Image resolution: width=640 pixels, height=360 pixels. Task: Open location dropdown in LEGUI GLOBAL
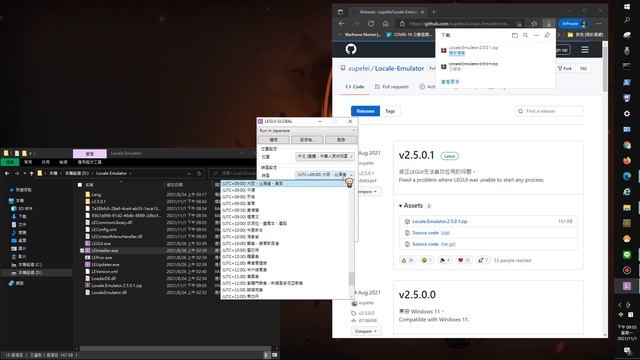pos(325,156)
